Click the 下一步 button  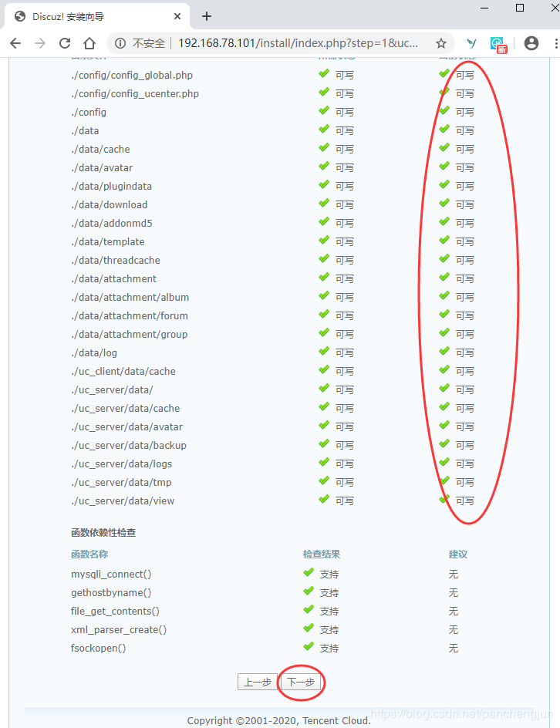300,682
